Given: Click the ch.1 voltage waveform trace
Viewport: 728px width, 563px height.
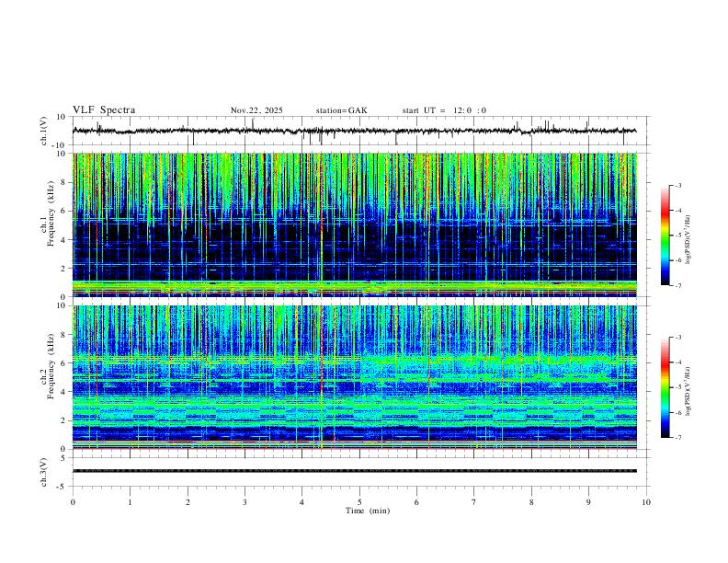Looking at the screenshot, I should coord(355,131).
